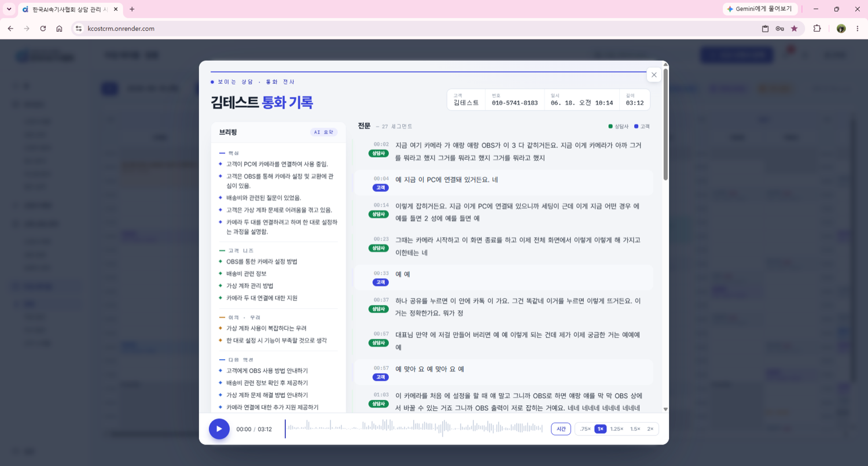The image size is (868, 466).
Task: Set playback speed to .75×
Action: coord(586,429)
